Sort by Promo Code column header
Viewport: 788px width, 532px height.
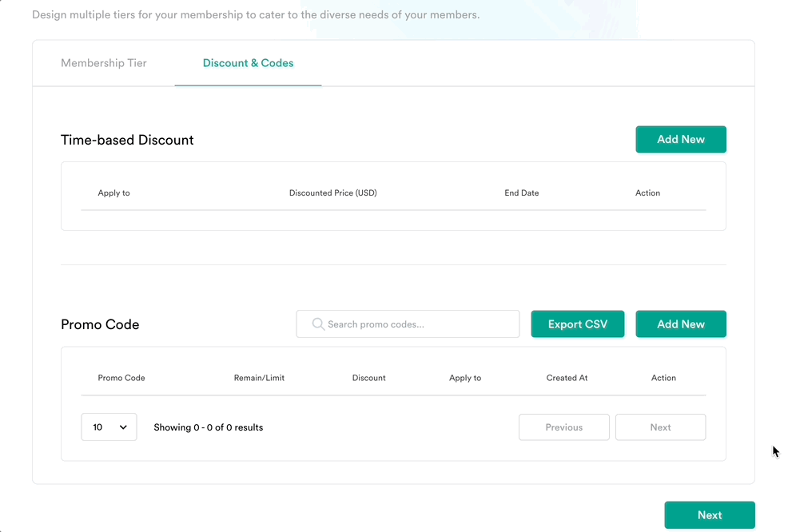121,378
